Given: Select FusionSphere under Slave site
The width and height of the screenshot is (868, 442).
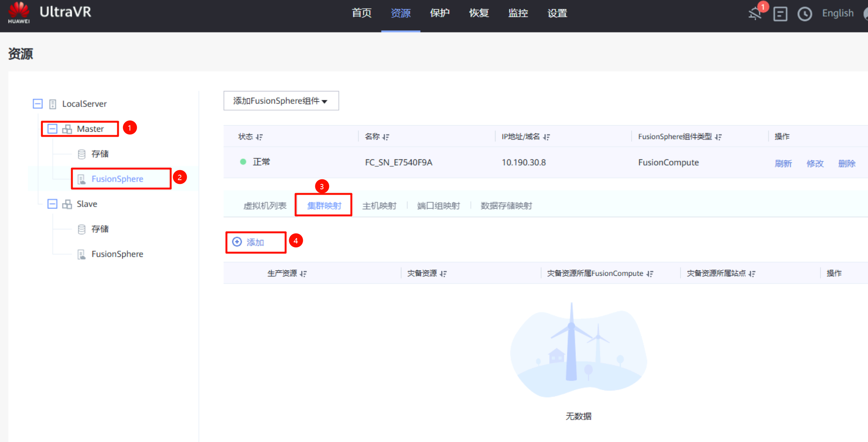Looking at the screenshot, I should [x=117, y=254].
